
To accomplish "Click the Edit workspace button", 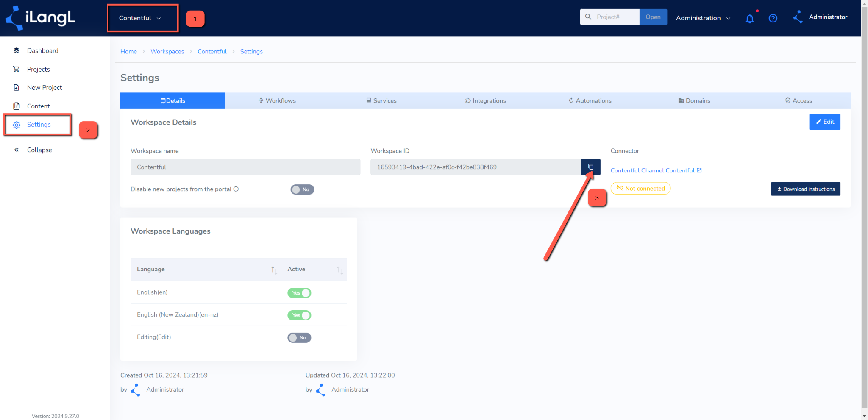I will [x=825, y=122].
